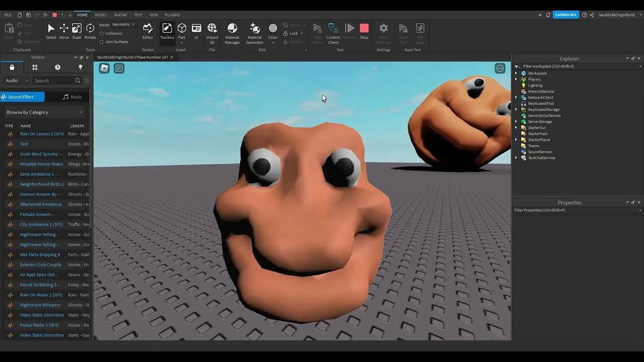
Task: Click the Collaborate button
Action: point(566,15)
